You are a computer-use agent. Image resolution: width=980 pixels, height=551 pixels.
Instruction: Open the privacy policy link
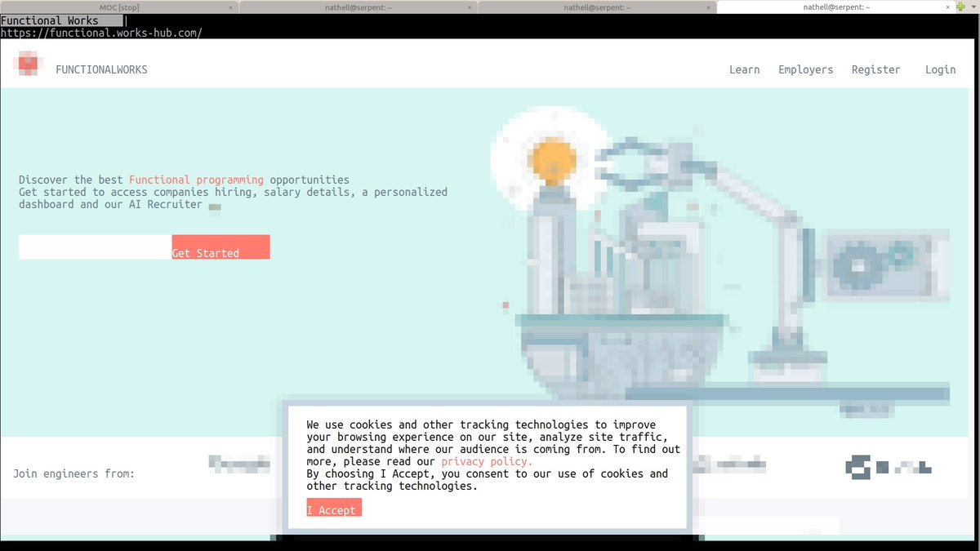coord(487,461)
